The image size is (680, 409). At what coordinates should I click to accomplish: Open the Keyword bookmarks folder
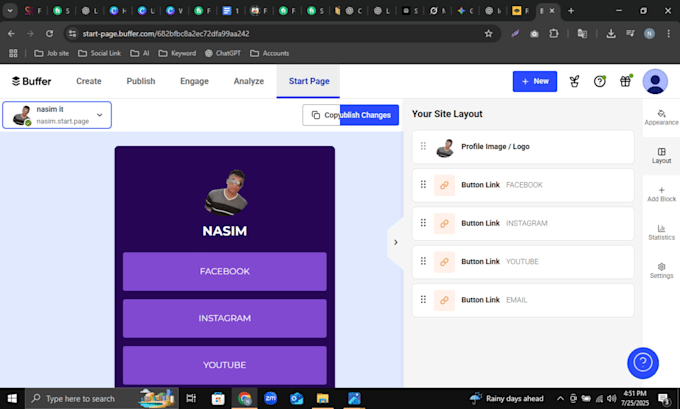177,53
